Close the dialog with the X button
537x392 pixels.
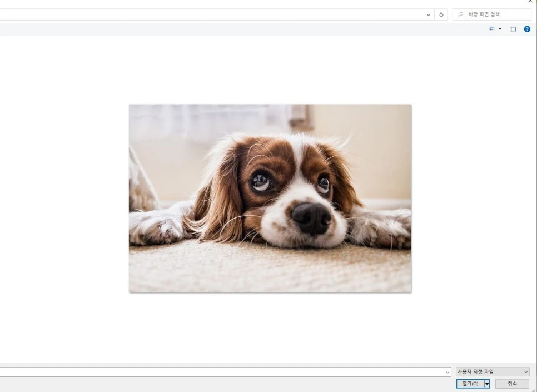click(x=530, y=1)
